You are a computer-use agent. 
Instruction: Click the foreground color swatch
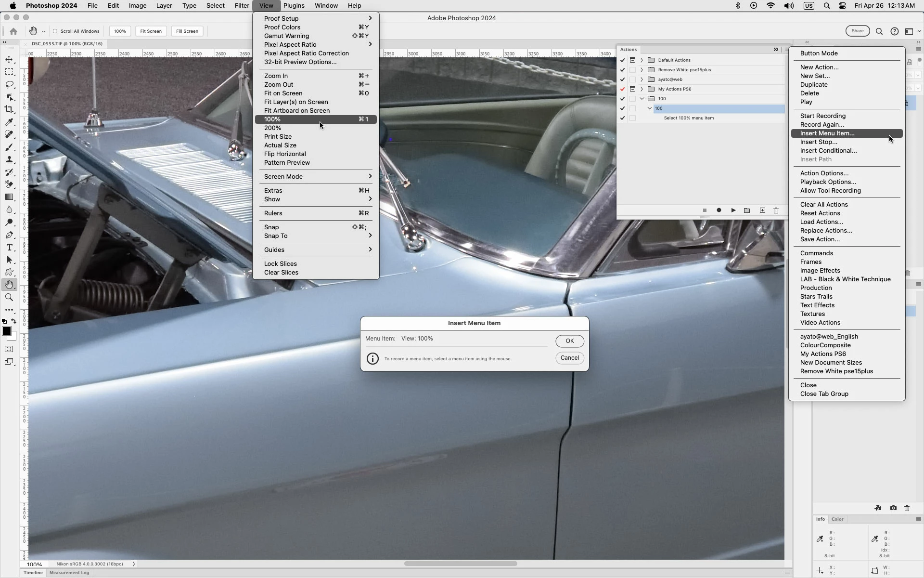(x=6, y=331)
